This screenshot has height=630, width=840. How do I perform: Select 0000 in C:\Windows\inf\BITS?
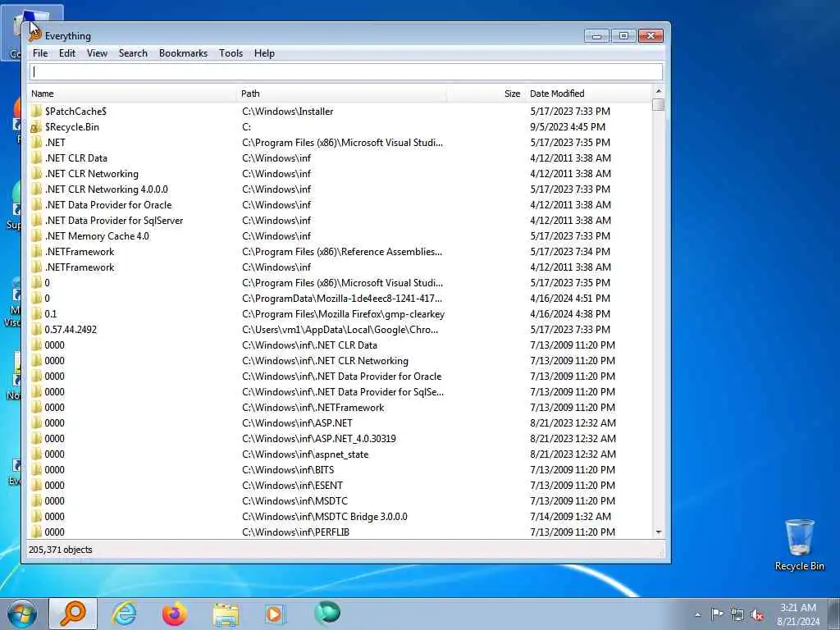coord(55,470)
